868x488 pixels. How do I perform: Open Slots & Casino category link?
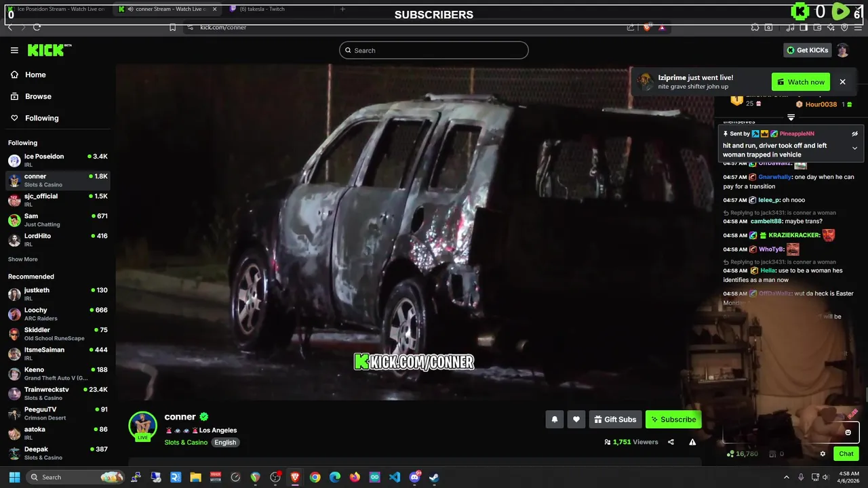pos(186,443)
